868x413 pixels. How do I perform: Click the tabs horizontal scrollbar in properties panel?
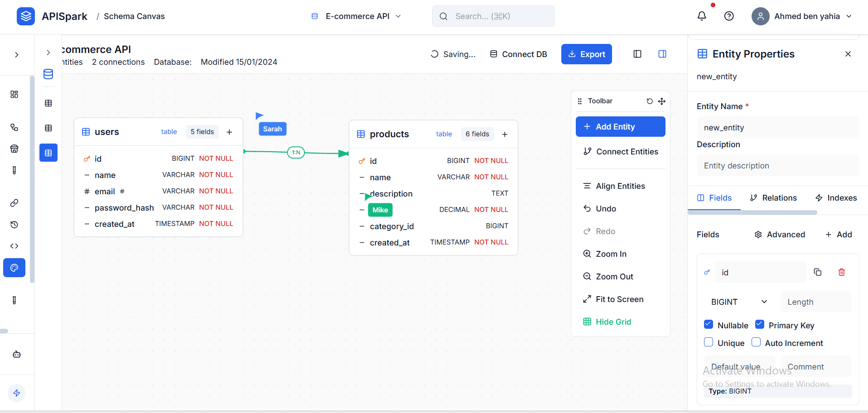(x=752, y=212)
